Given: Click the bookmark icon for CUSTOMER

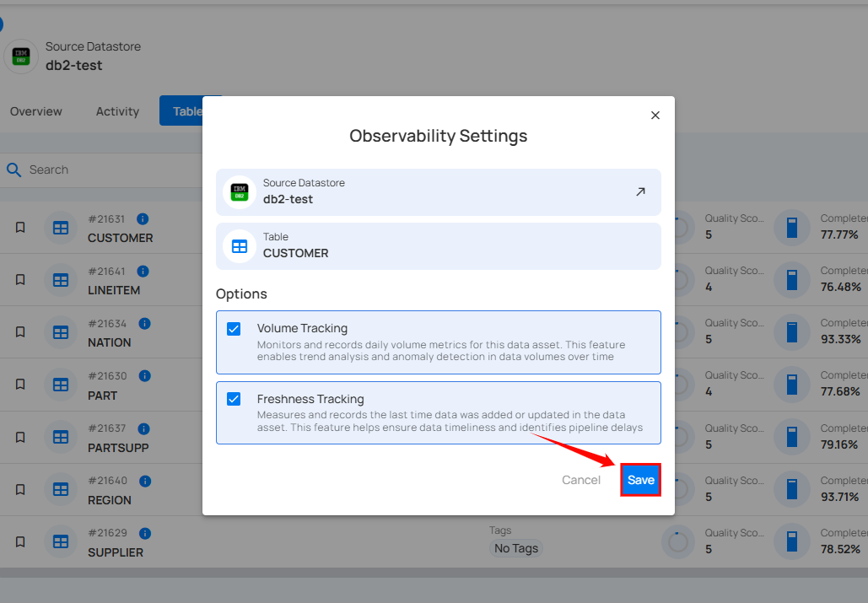Looking at the screenshot, I should coord(20,228).
